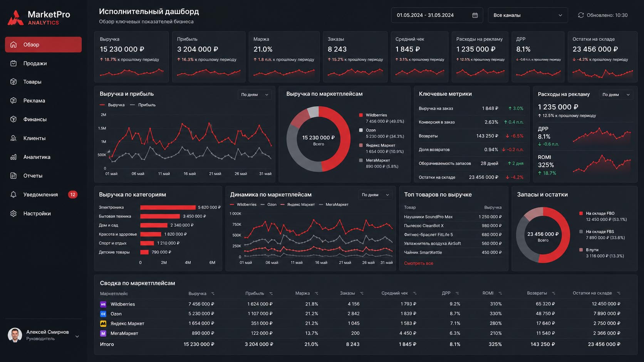This screenshot has height=362, width=644.
Task: Click the На складе FBO legend swatch
Action: 581,214
